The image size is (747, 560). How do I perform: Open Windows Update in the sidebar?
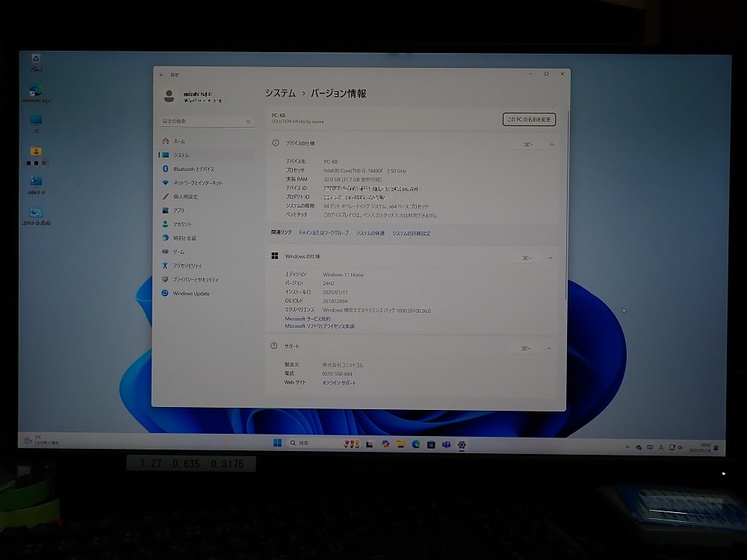[x=207, y=293]
